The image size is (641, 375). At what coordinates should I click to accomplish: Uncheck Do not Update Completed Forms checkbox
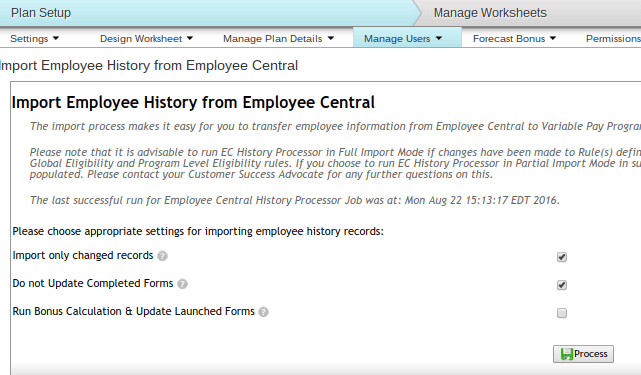(x=562, y=285)
